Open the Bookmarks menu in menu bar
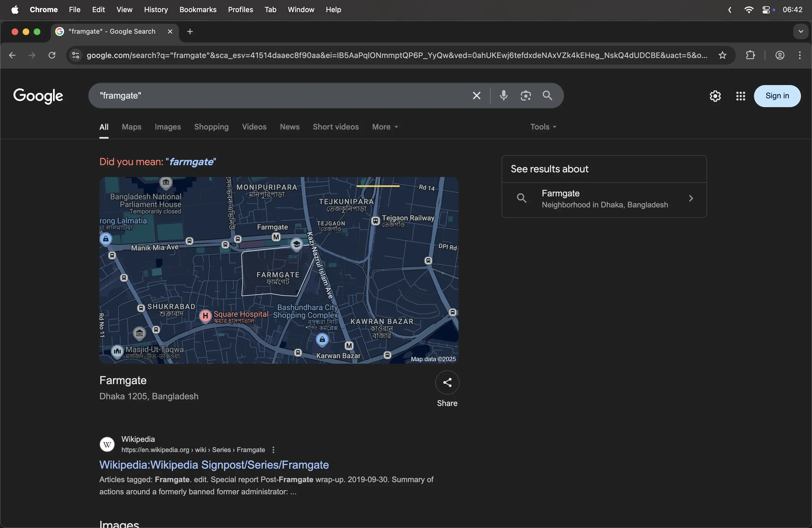The image size is (812, 528). click(x=198, y=10)
